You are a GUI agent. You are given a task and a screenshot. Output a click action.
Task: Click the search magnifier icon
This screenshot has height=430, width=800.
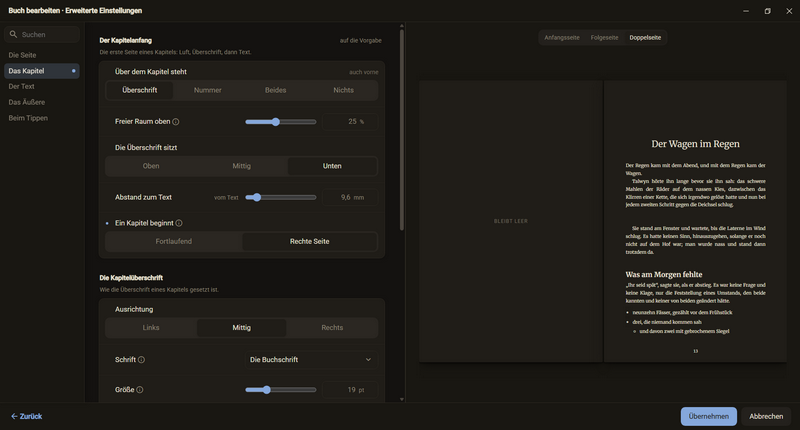13,35
